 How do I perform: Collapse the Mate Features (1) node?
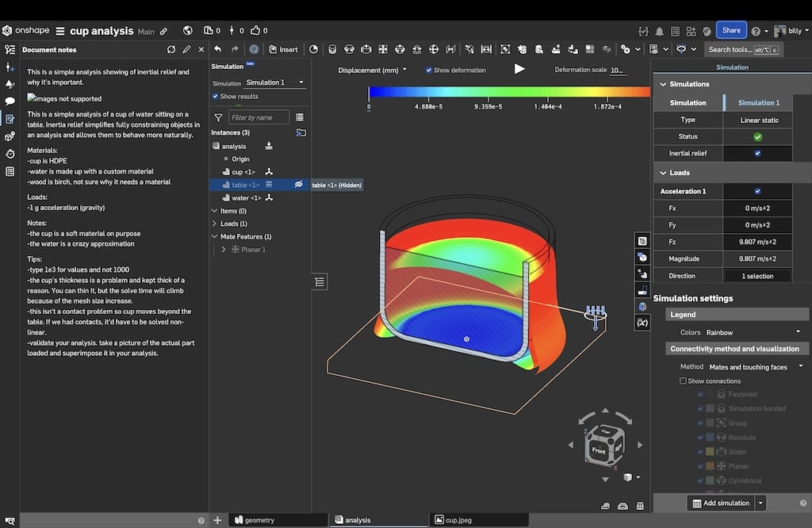(x=214, y=236)
